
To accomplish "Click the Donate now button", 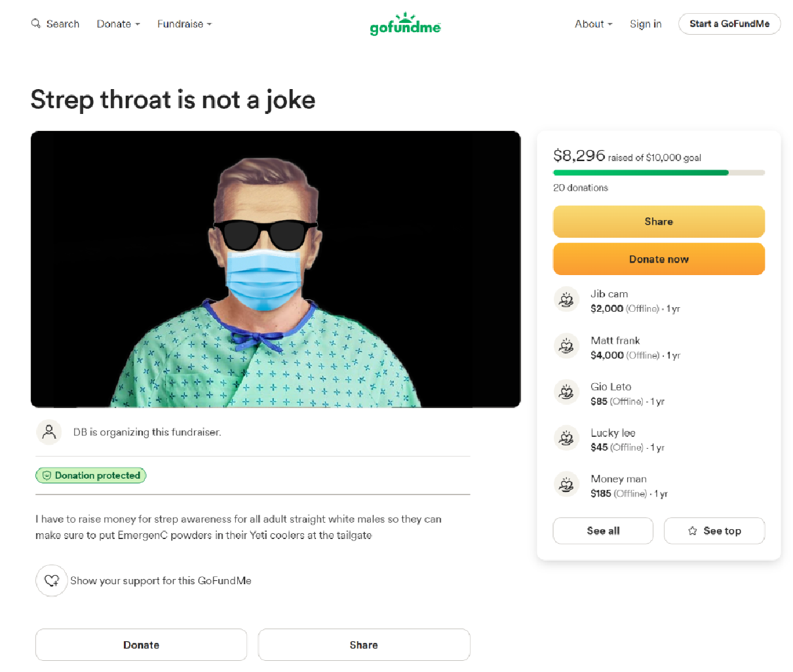I will pos(659,259).
